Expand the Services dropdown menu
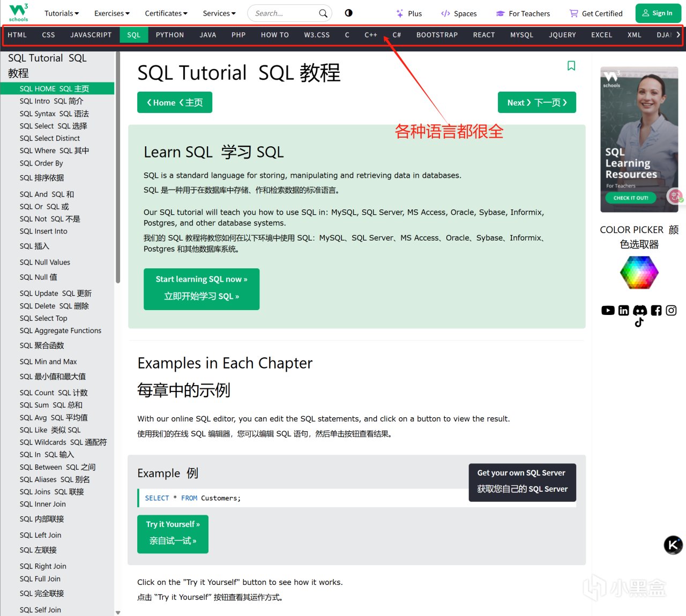 (x=219, y=13)
